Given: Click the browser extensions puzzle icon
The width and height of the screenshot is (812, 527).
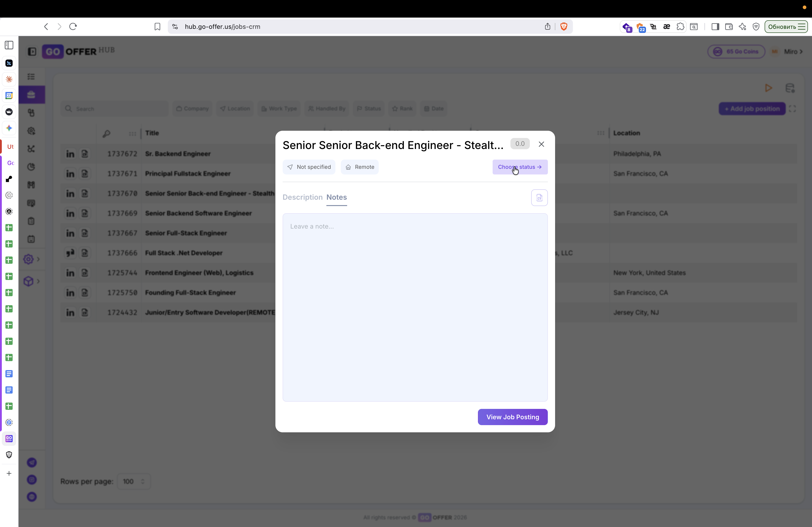Looking at the screenshot, I should [x=680, y=27].
